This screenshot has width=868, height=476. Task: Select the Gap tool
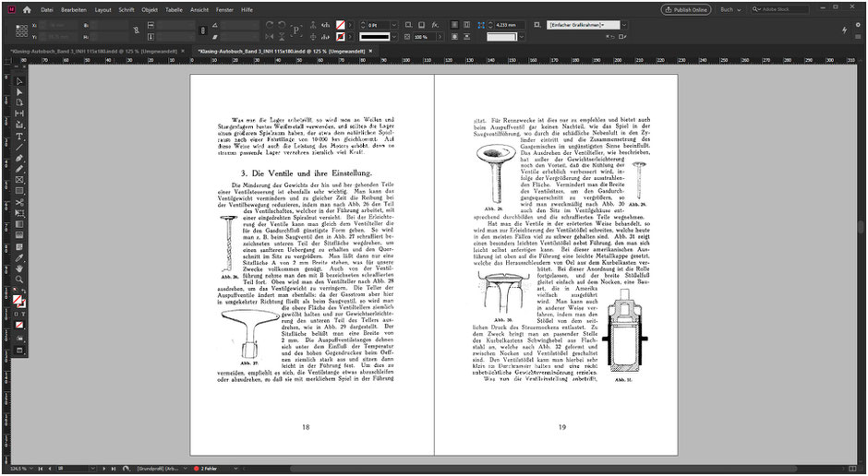tap(19, 113)
